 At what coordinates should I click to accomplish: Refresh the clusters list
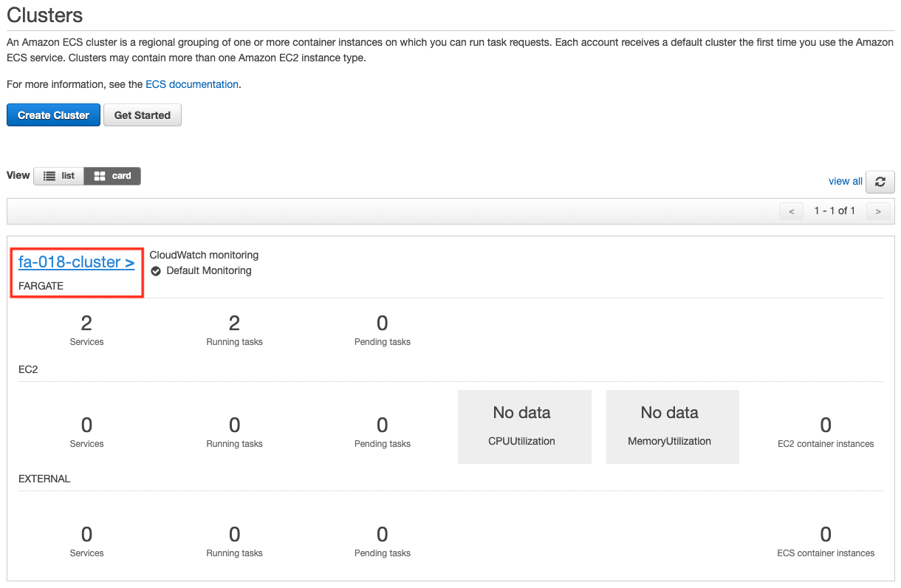(880, 182)
